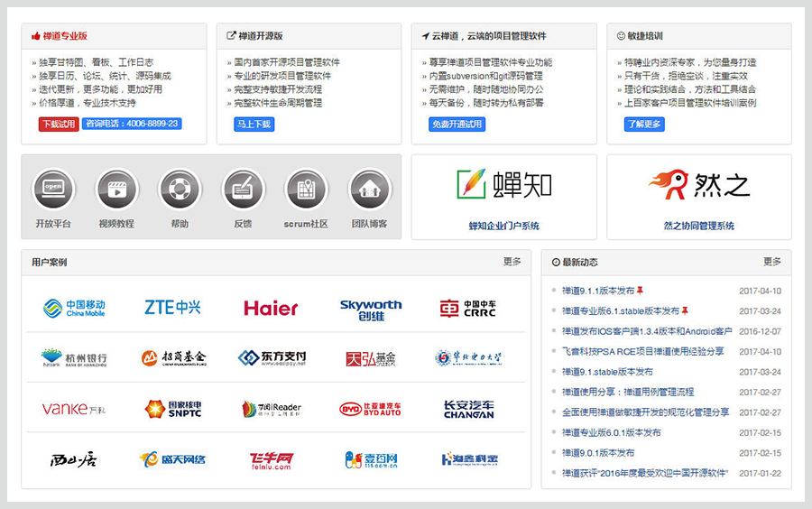Open the 蝉知企业门户系统 link
812x509 pixels.
point(503,226)
